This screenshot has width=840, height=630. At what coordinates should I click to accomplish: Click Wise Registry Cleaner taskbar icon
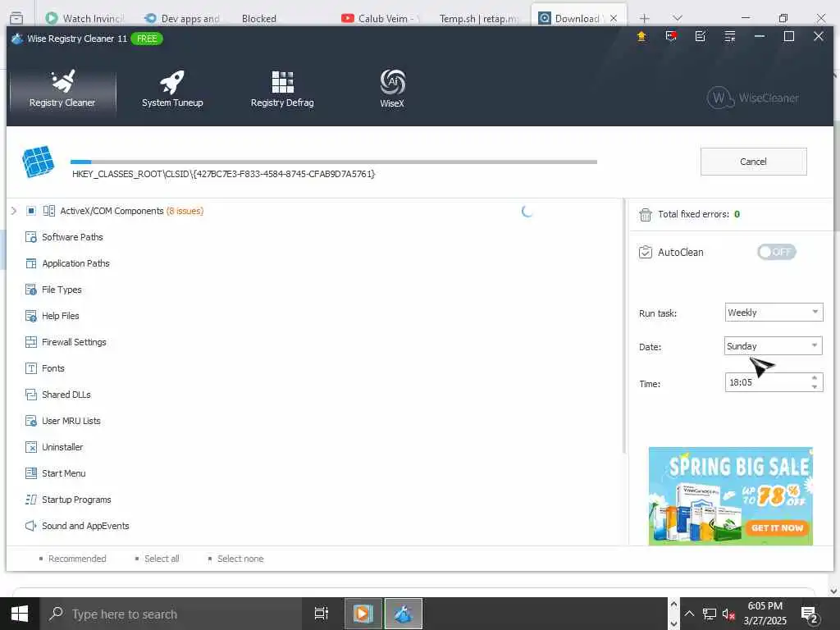[x=404, y=614]
